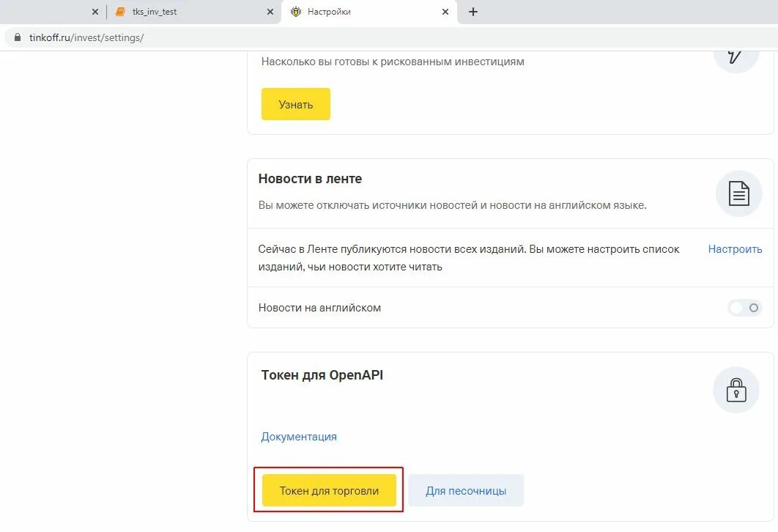Image resolution: width=778 pixels, height=532 pixels.
Task: Open the Документация link
Action: pos(299,437)
